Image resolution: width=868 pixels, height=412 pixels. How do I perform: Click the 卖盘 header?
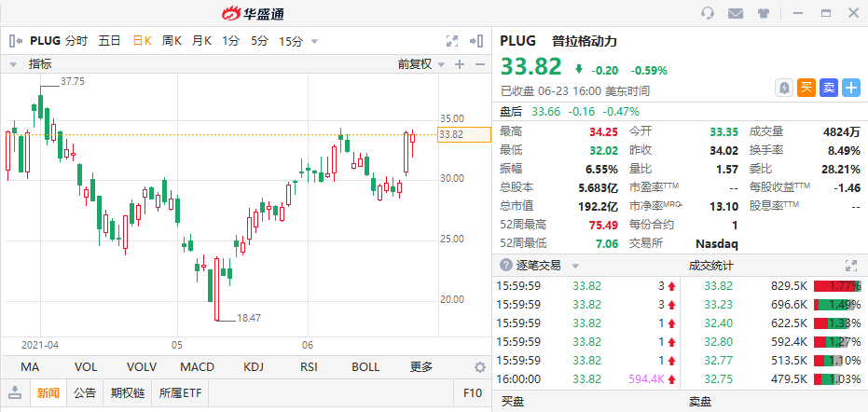pos(699,402)
